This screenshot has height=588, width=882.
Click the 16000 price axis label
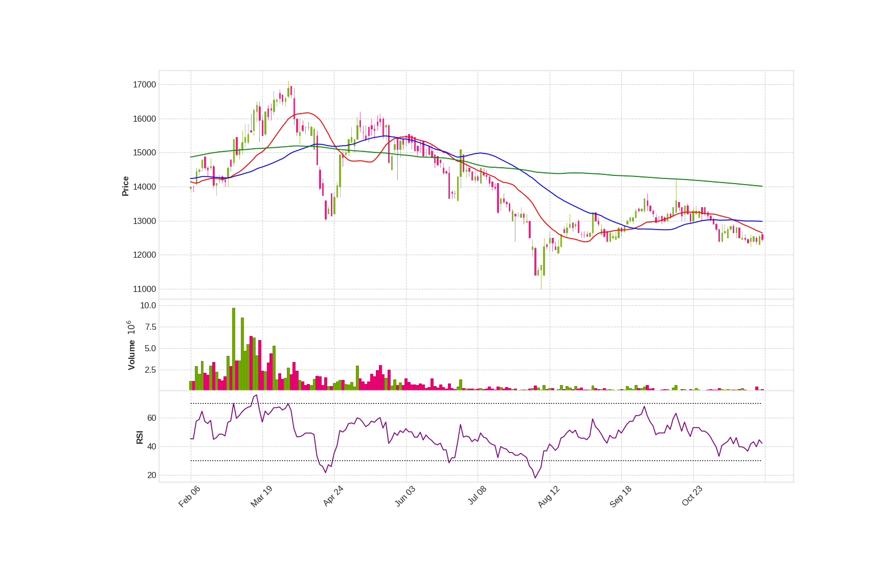tap(144, 119)
